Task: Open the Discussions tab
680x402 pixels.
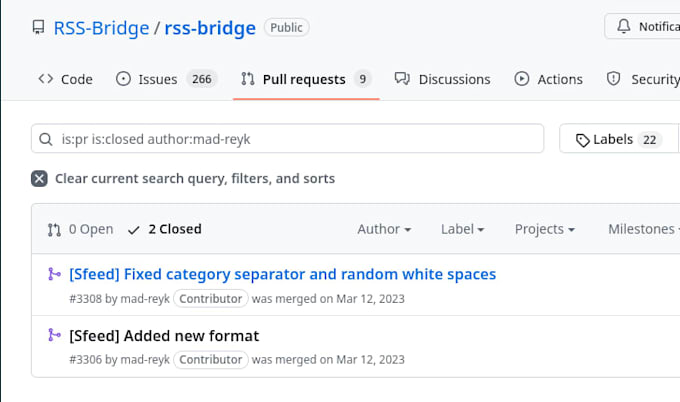Action: click(x=442, y=79)
